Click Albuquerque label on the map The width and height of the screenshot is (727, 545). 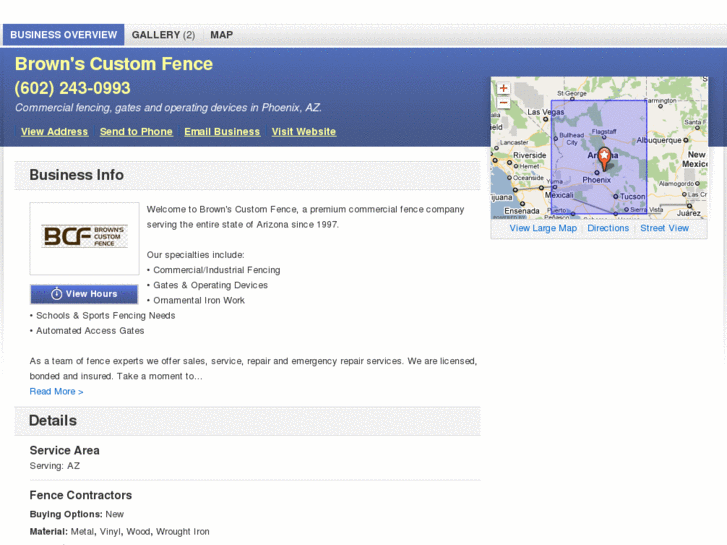(x=659, y=140)
